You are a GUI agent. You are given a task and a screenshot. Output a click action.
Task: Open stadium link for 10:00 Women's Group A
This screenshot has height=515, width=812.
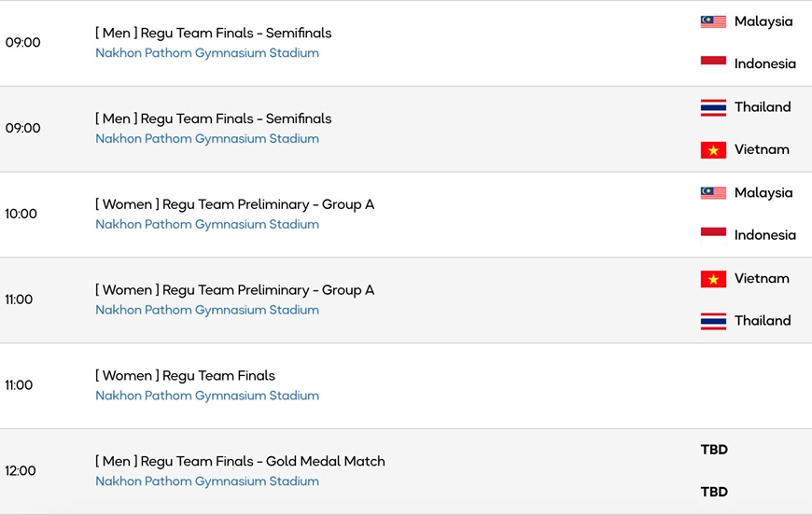[207, 224]
